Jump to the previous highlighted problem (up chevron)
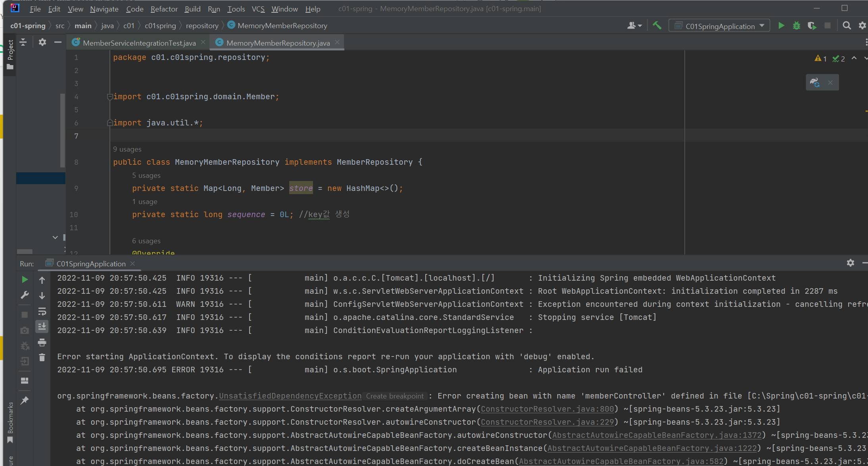This screenshot has height=466, width=868. pyautogui.click(x=854, y=58)
